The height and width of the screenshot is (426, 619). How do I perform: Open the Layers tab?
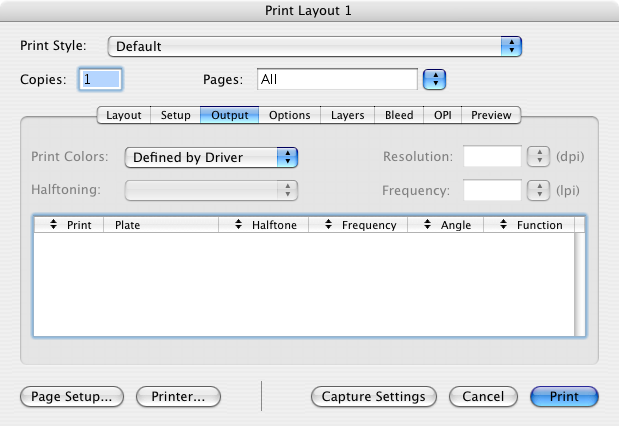(x=348, y=115)
